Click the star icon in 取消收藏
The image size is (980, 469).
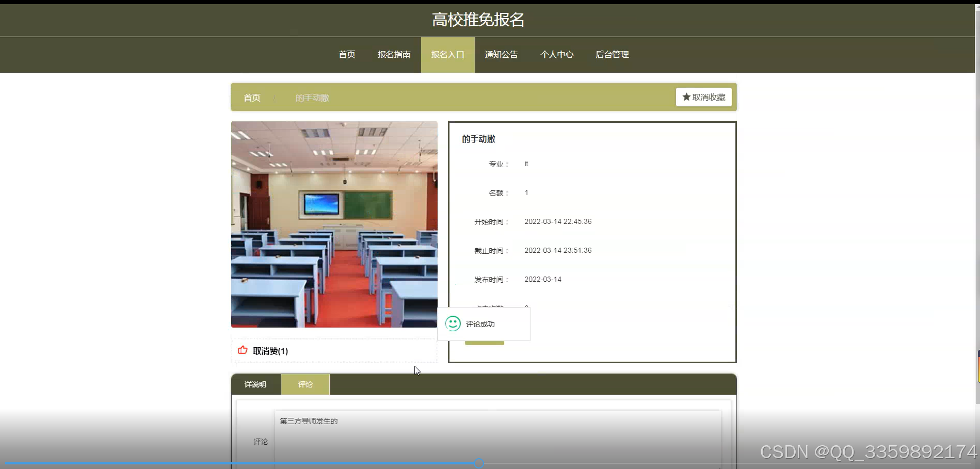coord(686,97)
